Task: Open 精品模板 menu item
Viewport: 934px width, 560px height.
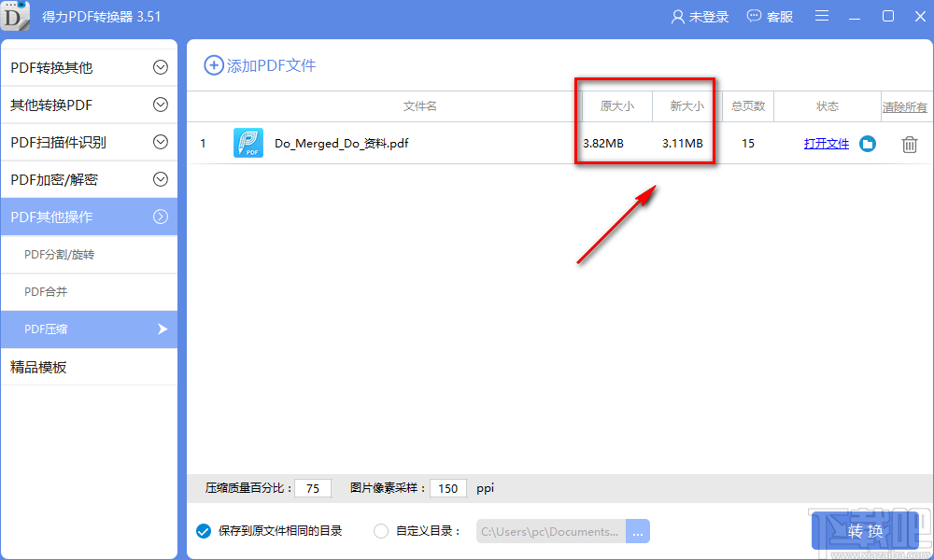Action: 90,367
